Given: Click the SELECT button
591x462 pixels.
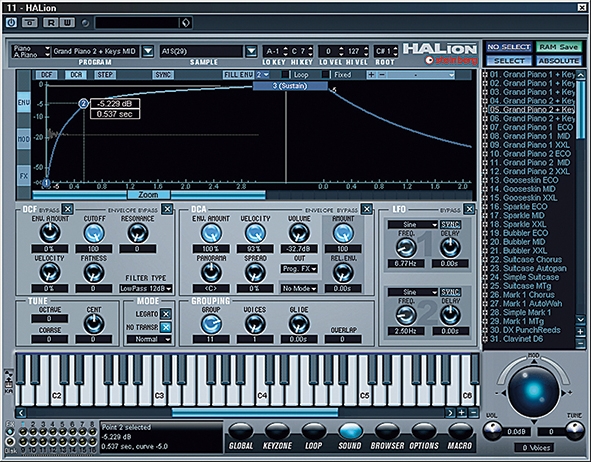Looking at the screenshot, I should [509, 61].
